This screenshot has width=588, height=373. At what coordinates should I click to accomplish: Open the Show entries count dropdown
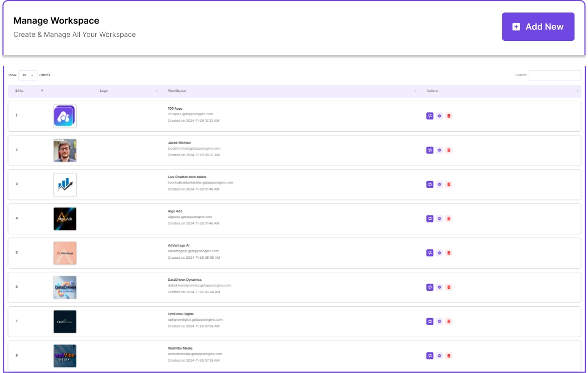[27, 75]
